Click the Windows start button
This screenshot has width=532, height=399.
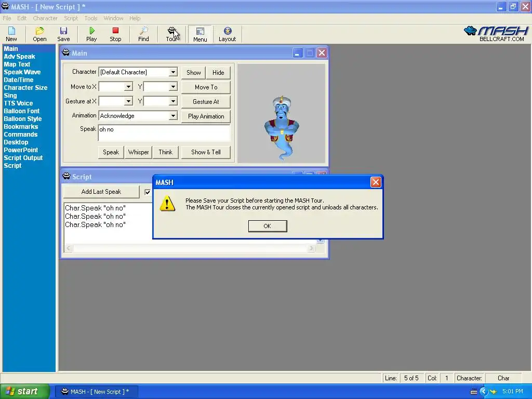[25, 392]
